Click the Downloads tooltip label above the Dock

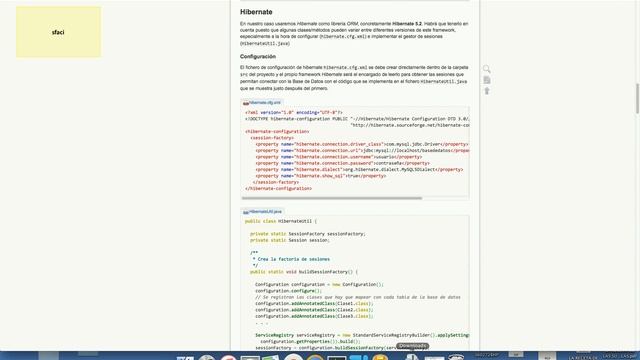(x=412, y=346)
